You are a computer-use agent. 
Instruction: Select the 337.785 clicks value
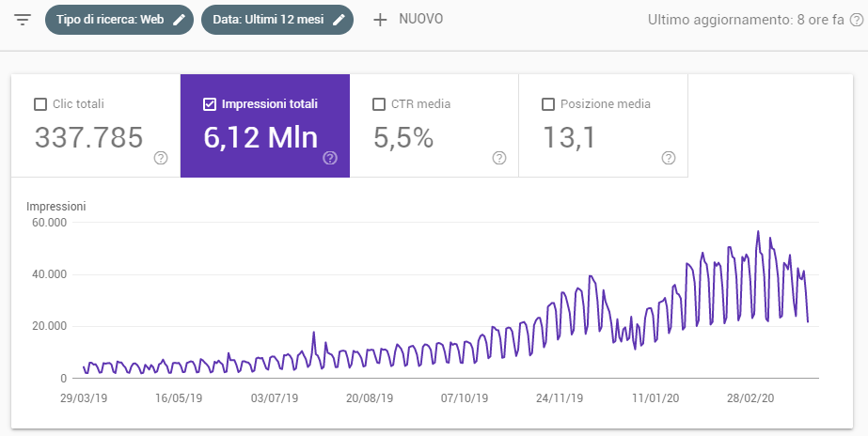(89, 137)
